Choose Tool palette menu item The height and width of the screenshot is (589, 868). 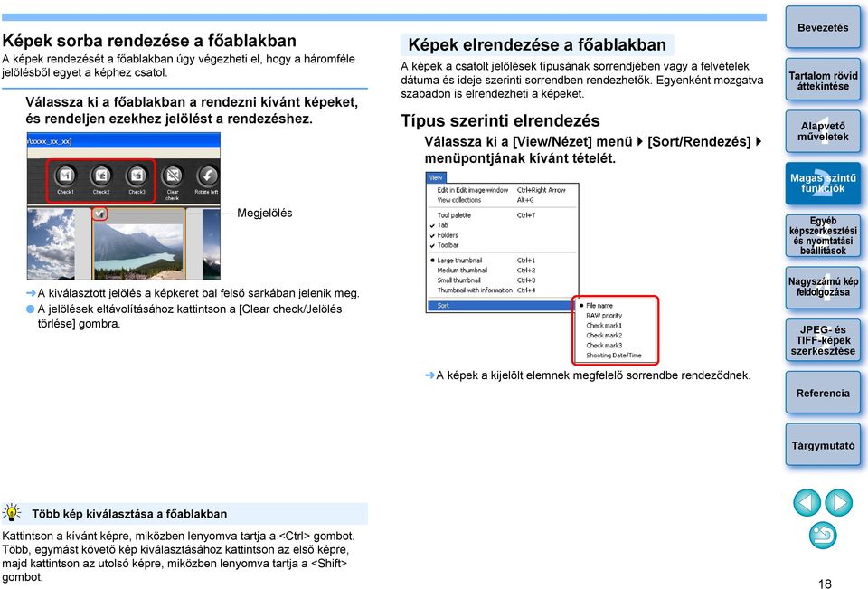(x=502, y=215)
